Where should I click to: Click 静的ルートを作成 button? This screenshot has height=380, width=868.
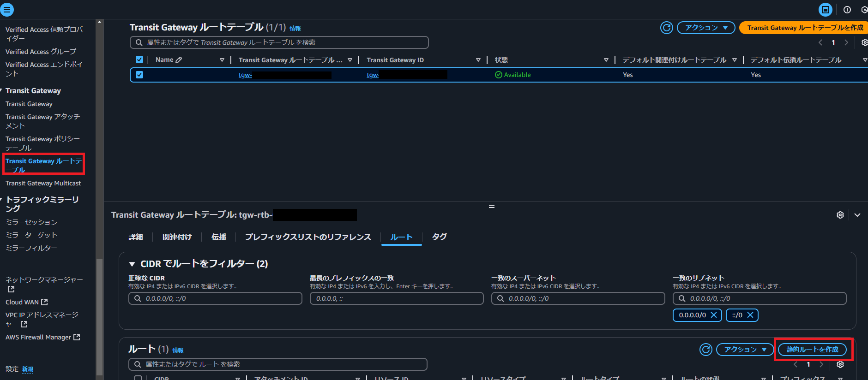[812, 350]
